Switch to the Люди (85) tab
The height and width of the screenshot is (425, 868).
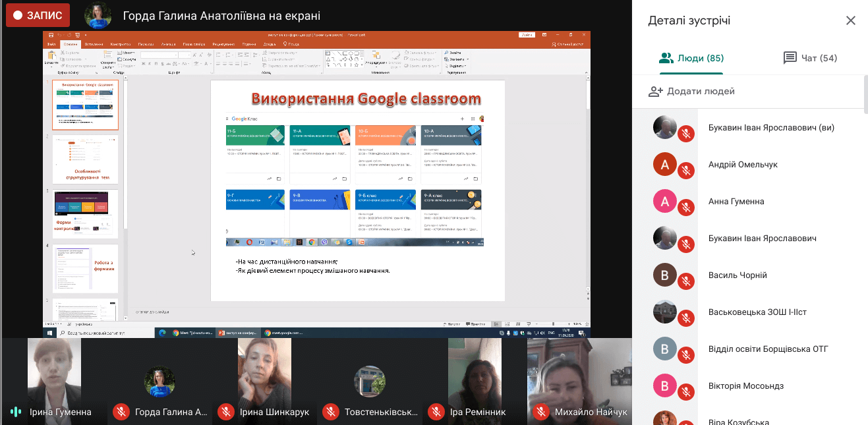[x=691, y=58]
